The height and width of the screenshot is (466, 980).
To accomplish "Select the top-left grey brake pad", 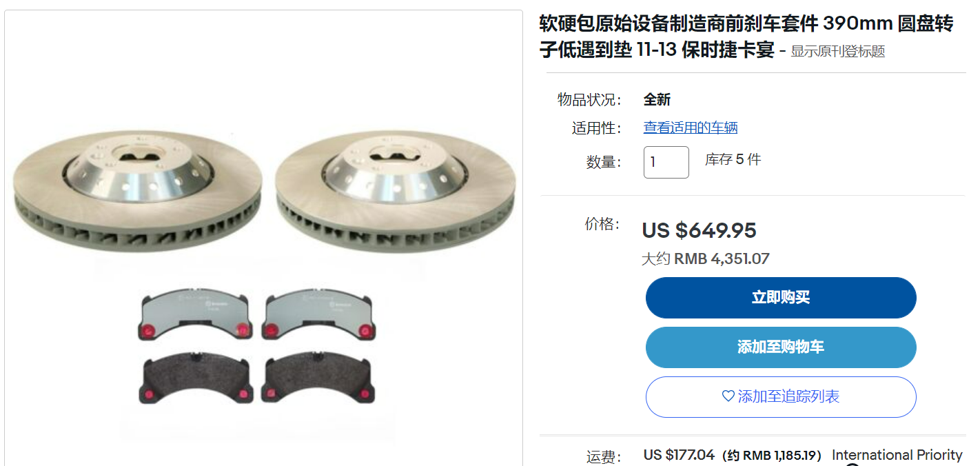I will (195, 314).
